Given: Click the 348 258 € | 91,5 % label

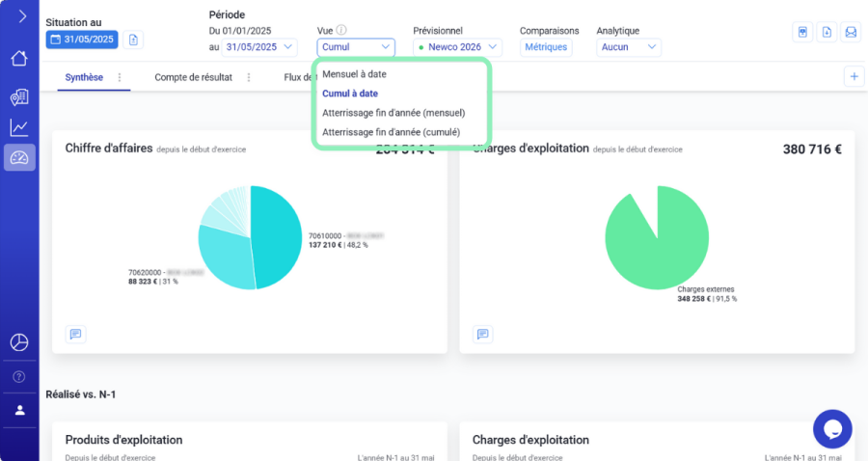Looking at the screenshot, I should point(707,299).
